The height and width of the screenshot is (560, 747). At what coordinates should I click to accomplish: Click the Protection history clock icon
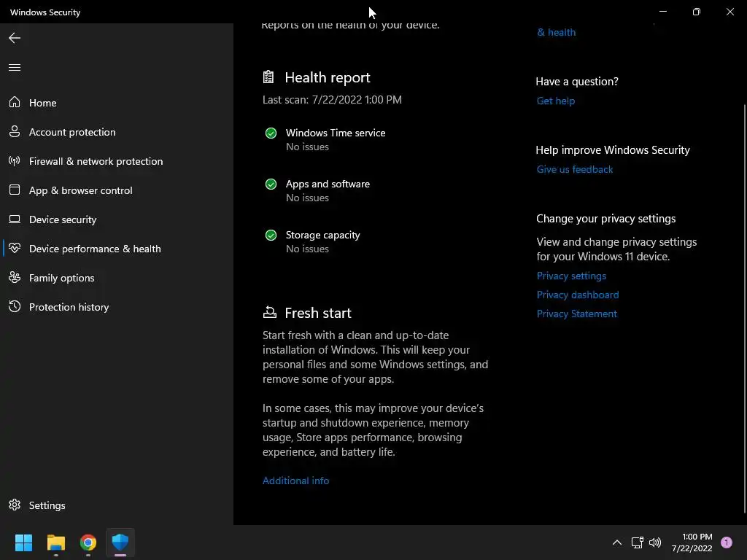pos(15,306)
